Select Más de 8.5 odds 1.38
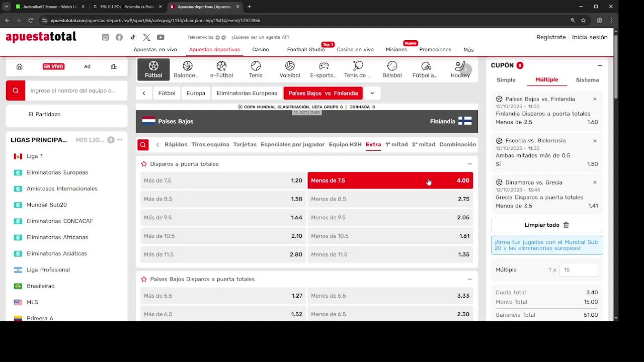Viewport: 644px width, 362px height. coord(223,199)
